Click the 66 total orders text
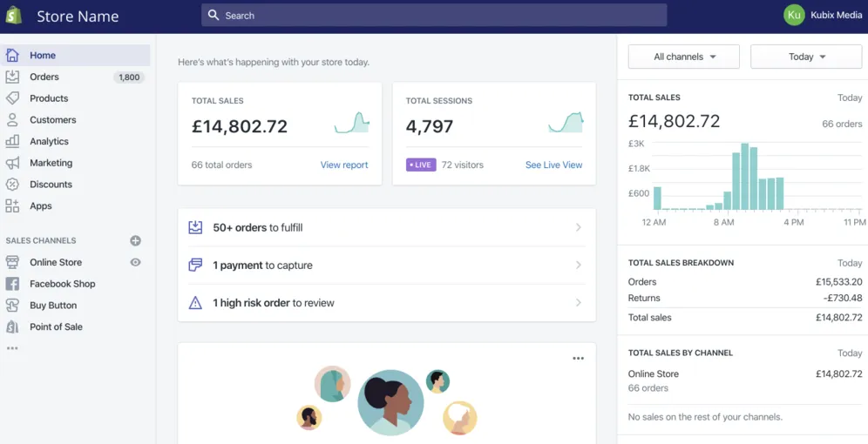The width and height of the screenshot is (868, 444). 221,165
